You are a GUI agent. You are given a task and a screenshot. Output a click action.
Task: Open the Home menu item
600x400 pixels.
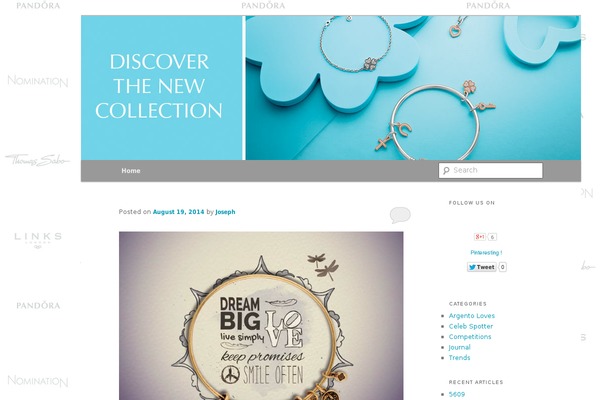click(x=131, y=171)
